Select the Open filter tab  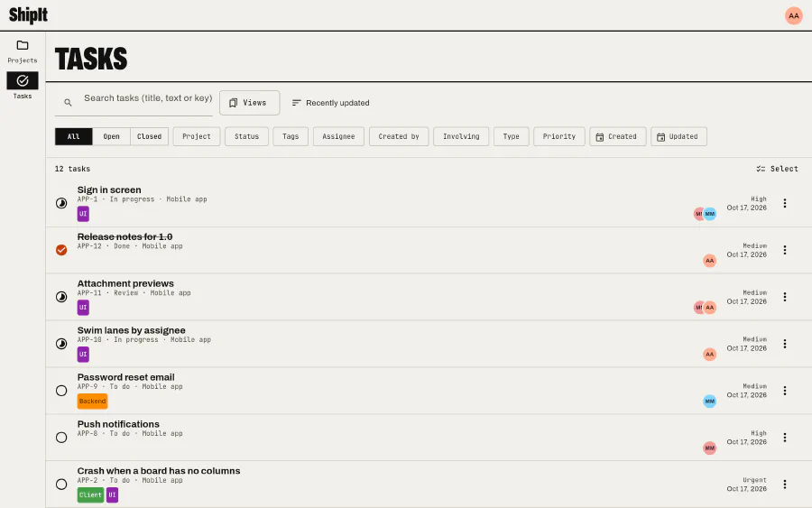(x=111, y=136)
